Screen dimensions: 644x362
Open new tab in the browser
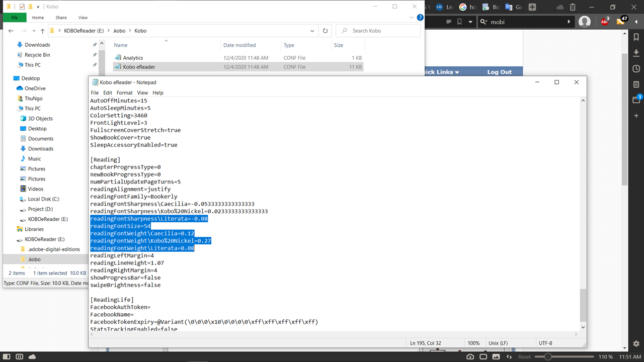pos(532,7)
